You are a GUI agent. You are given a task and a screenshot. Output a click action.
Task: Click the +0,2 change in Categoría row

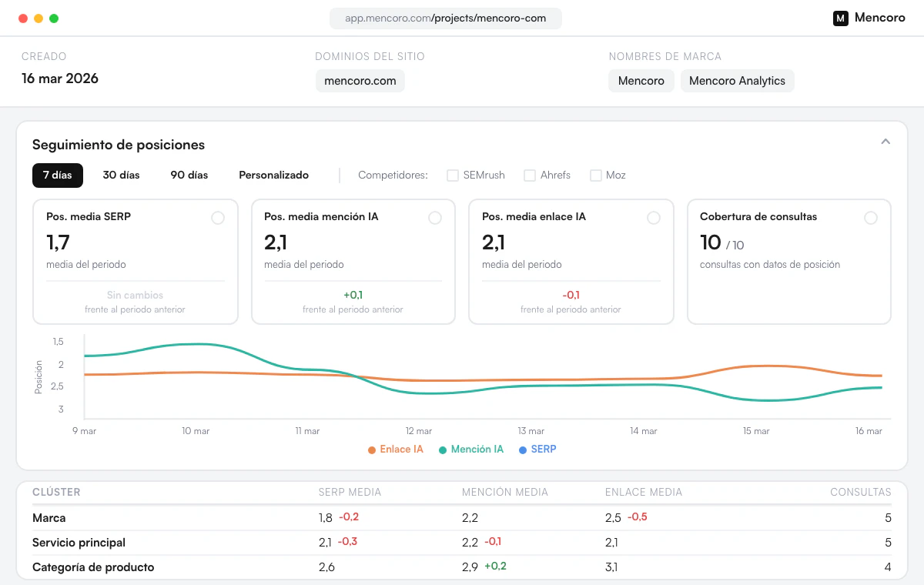(495, 567)
